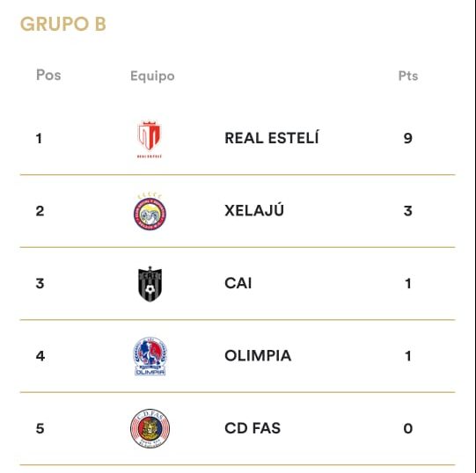The width and height of the screenshot is (476, 473).
Task: Open the REAL ESTELÍ team name
Action: [272, 138]
